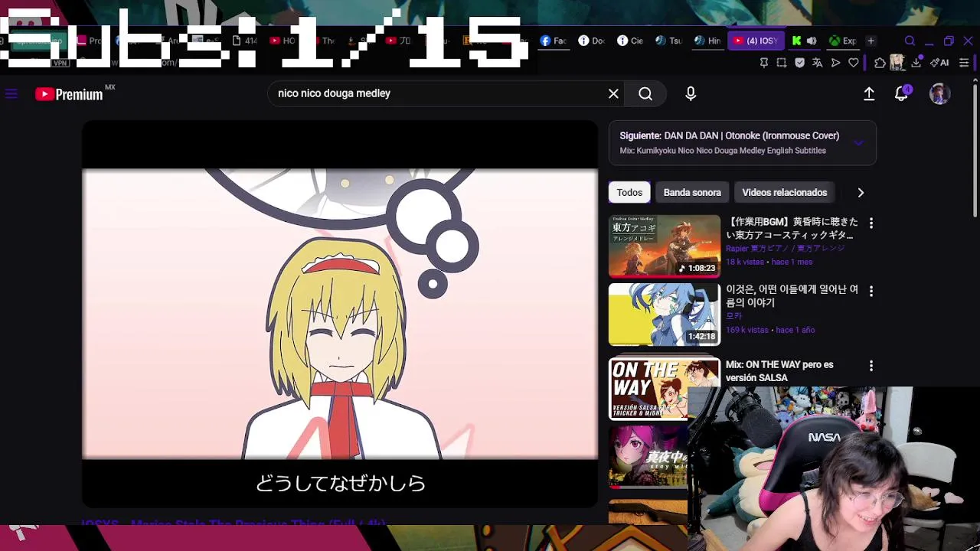Select the active (4) IOSYS YouTube tab
This screenshot has width=980, height=551.
pos(756,41)
